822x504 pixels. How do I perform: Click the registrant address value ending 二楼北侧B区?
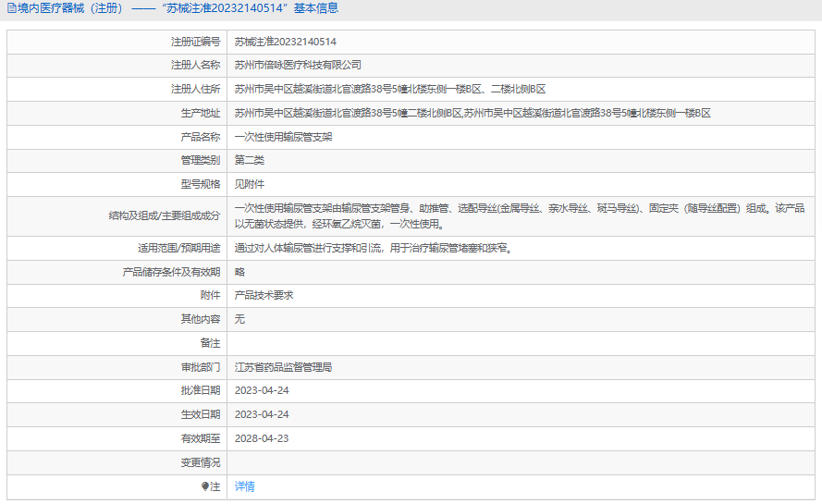coord(390,89)
